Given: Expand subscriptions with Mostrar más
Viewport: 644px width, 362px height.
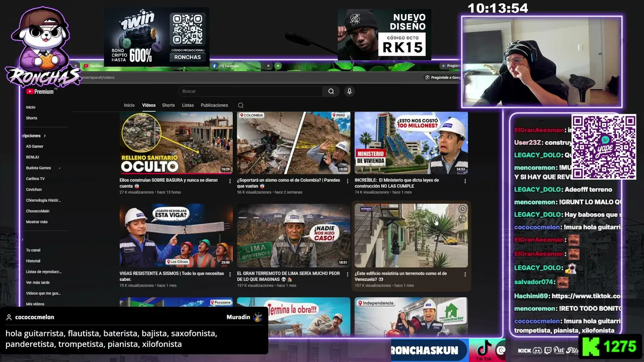Looking at the screenshot, I should pos(37,222).
